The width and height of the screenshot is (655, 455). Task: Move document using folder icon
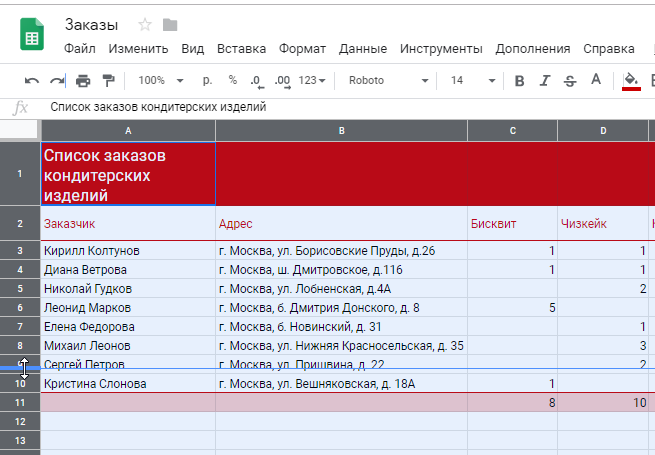coord(170,25)
